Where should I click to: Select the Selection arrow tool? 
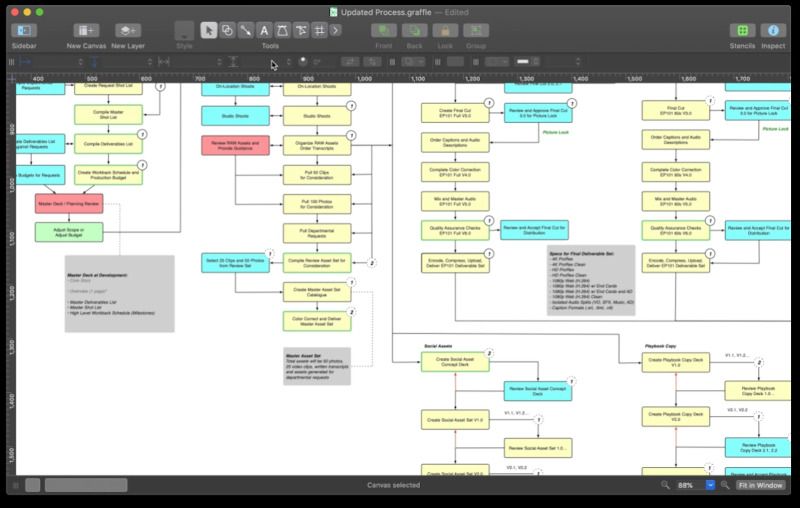tap(208, 31)
